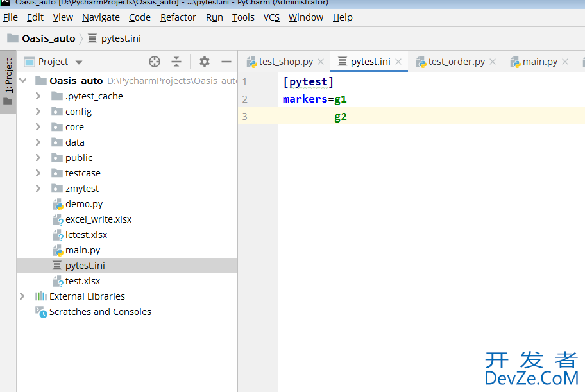This screenshot has width=585, height=392.
Task: Select Scratches and Consoles row
Action: pos(127,312)
